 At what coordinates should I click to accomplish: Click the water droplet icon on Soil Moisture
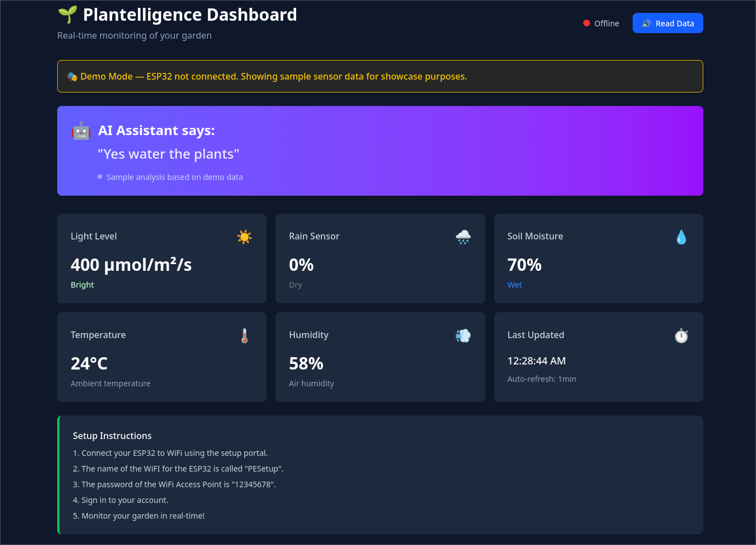(681, 237)
